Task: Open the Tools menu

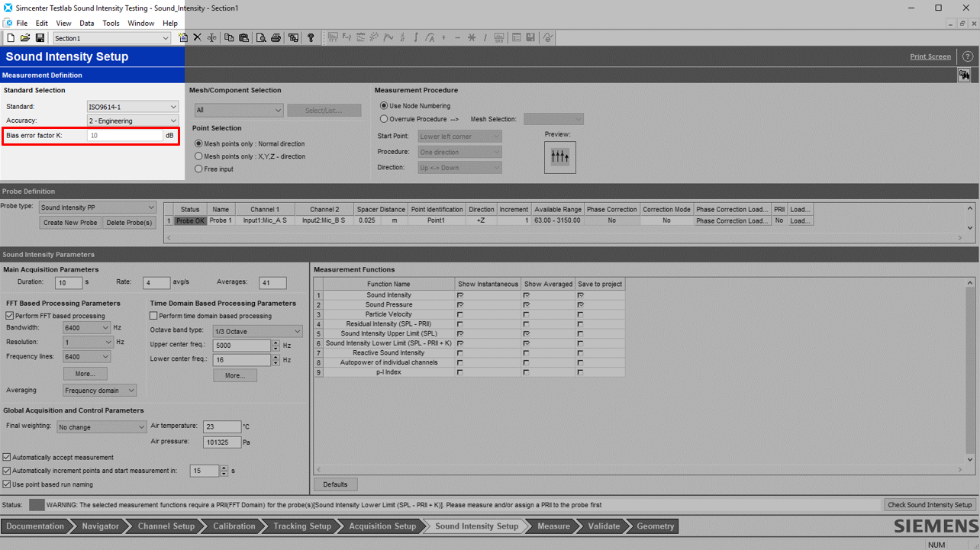Action: (111, 23)
